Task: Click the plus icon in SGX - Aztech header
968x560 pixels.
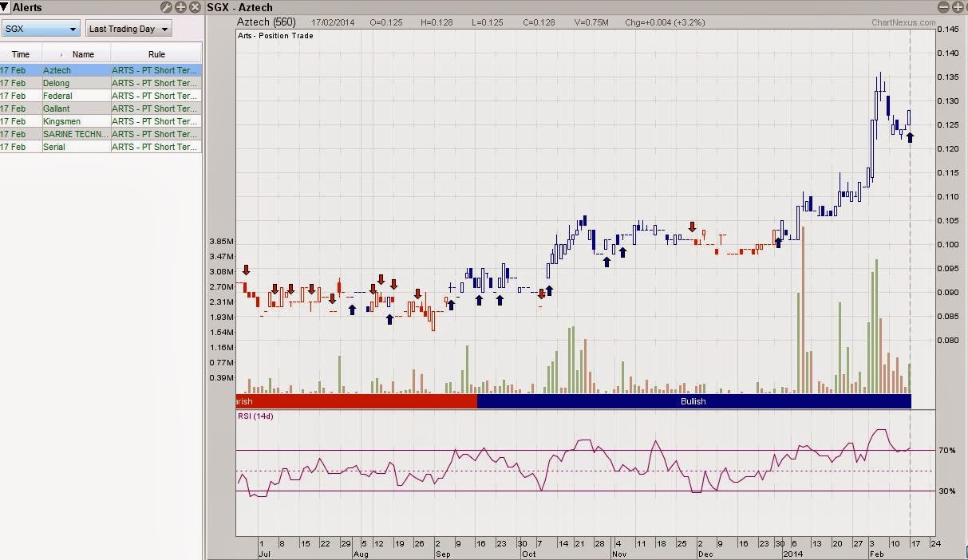Action: point(958,7)
